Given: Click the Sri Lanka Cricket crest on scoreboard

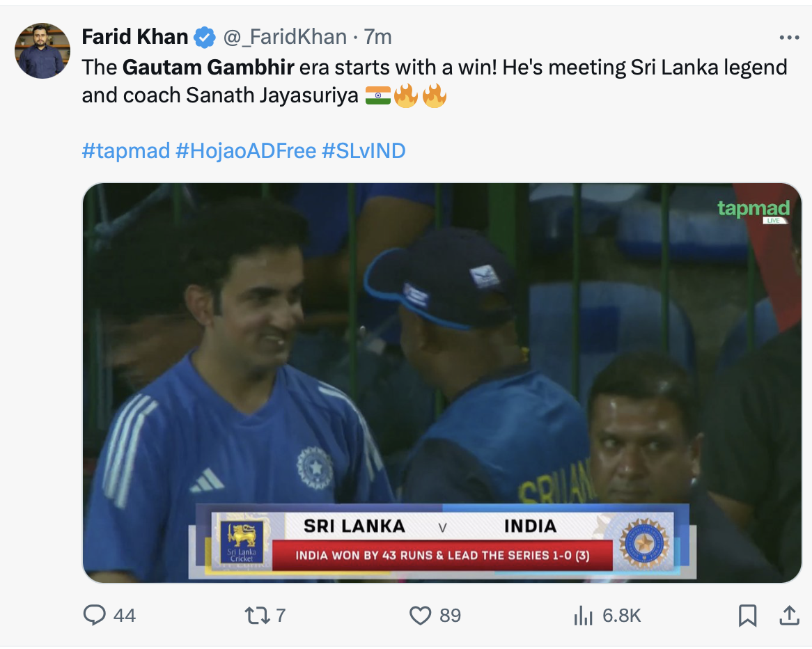Looking at the screenshot, I should 242,542.
